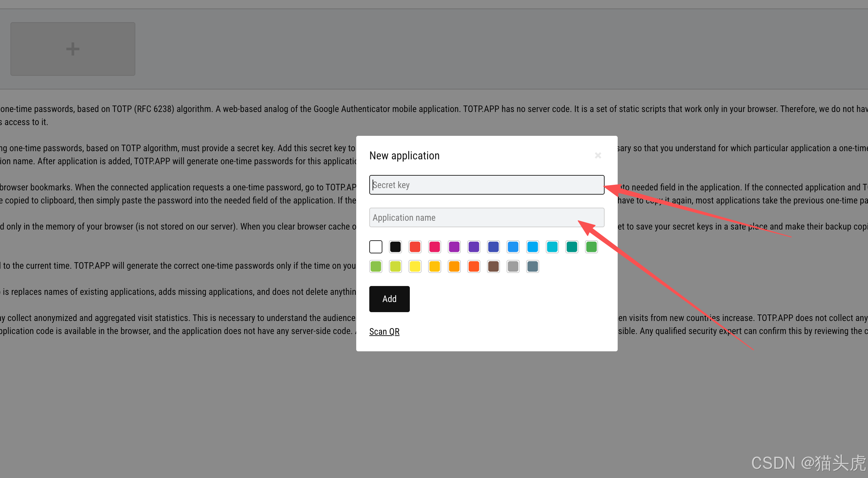Select the white color swatch

(x=376, y=247)
